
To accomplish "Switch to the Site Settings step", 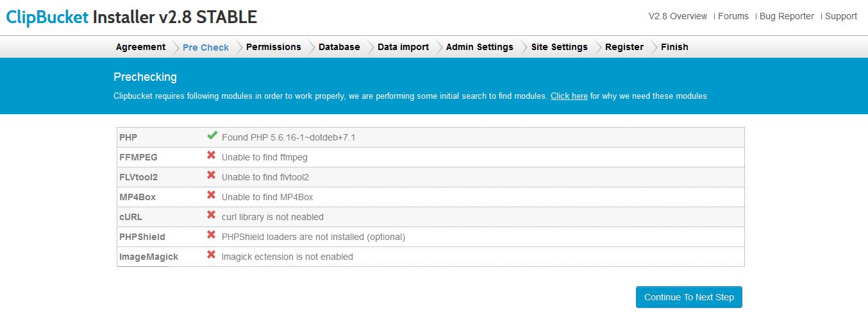I will click(559, 47).
